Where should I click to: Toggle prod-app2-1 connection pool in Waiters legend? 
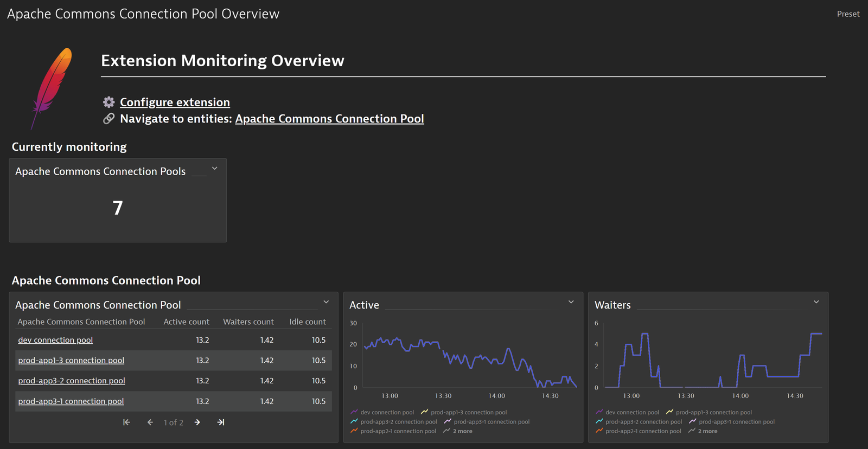(x=639, y=431)
